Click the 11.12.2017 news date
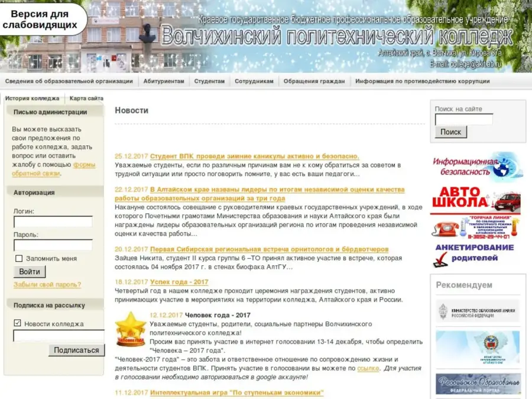Image resolution: width=532 pixels, height=399 pixels. click(x=132, y=392)
